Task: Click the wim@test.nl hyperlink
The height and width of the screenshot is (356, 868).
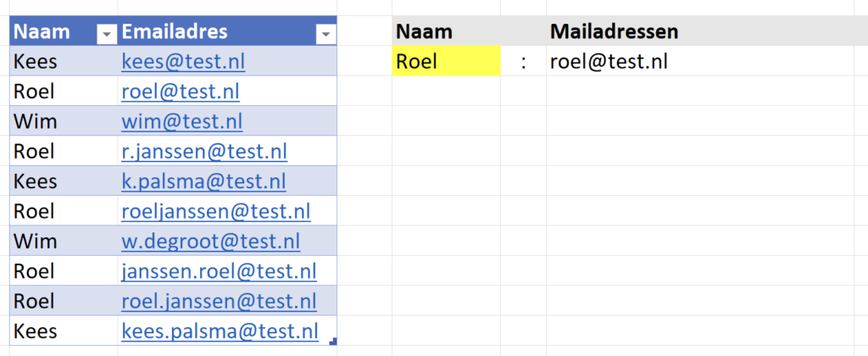Action: [x=181, y=121]
